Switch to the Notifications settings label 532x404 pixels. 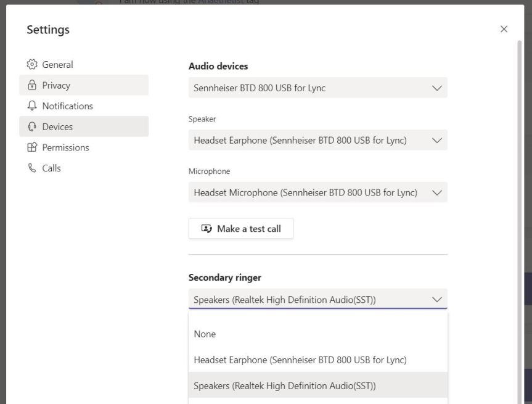tap(67, 106)
